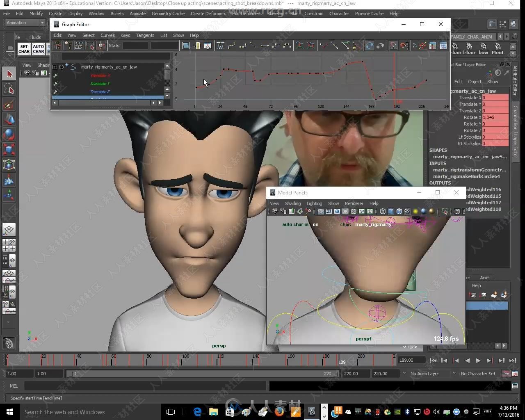Click time slider at frame 100

coord(182,361)
